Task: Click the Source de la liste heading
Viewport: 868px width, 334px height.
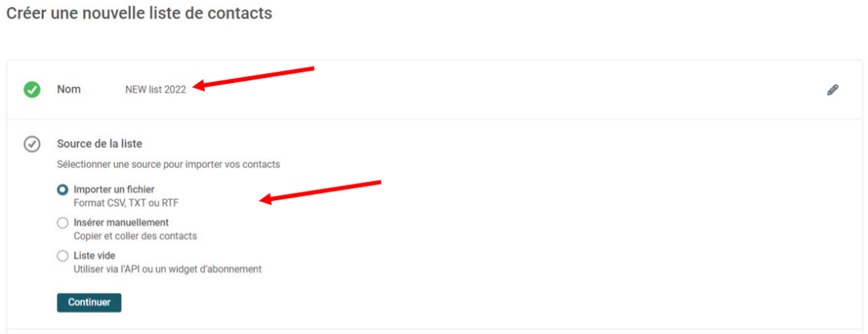Action: [100, 144]
